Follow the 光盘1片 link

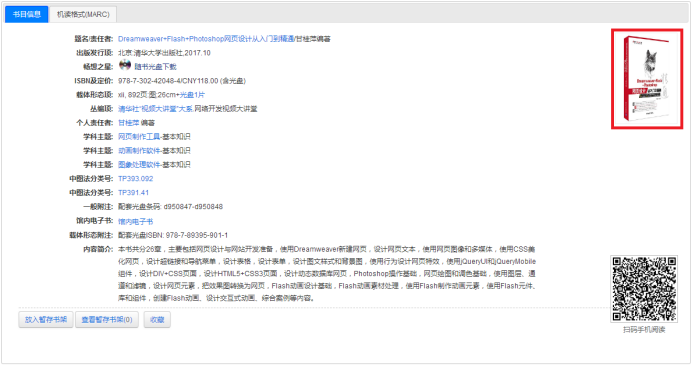[x=192, y=95]
